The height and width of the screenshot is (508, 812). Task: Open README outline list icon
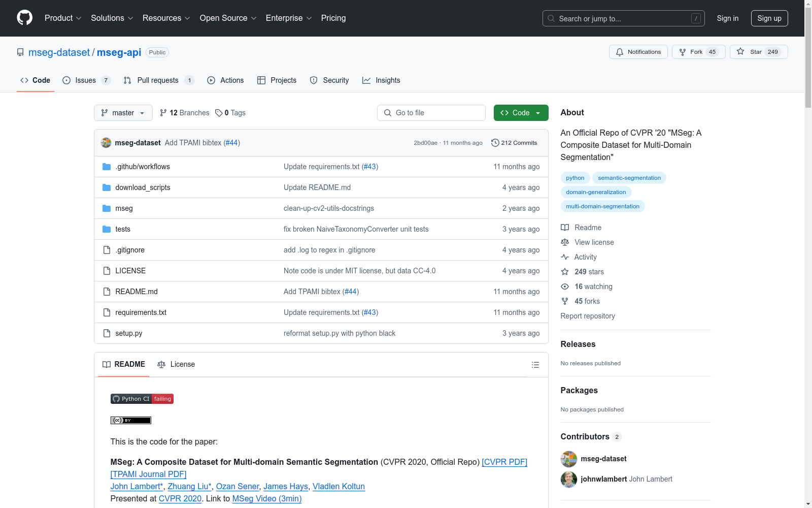click(x=535, y=365)
